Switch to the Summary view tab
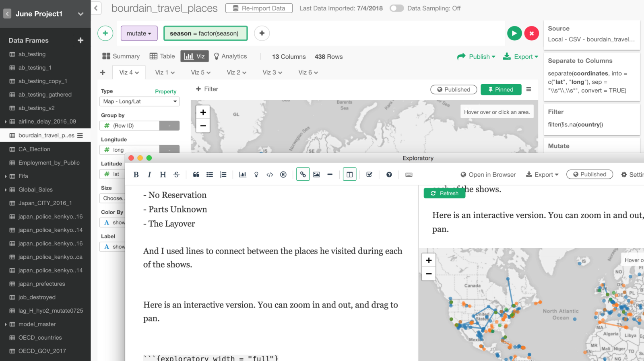This screenshot has height=361, width=644. pyautogui.click(x=121, y=56)
